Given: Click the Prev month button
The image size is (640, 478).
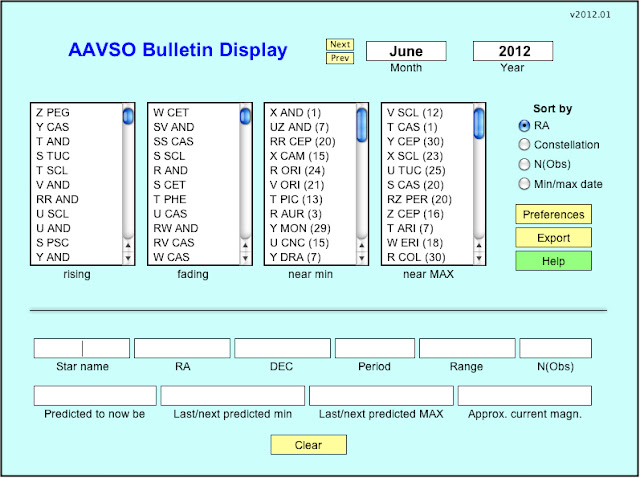Looking at the screenshot, I should pos(340,58).
